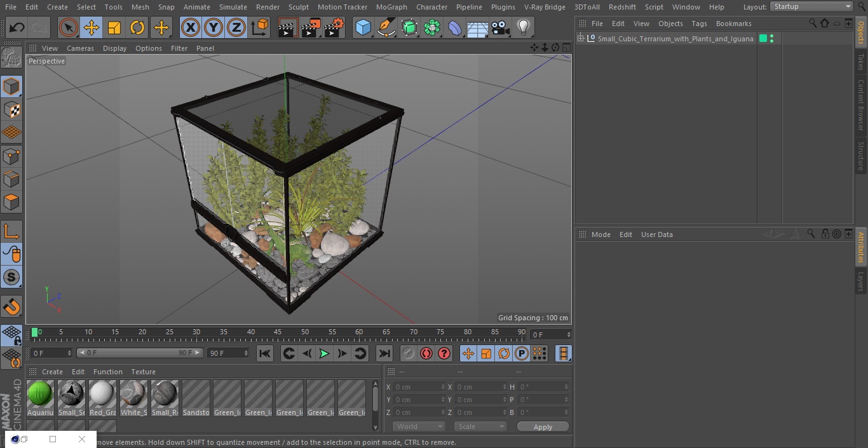Select the Live Selection tool

(x=68, y=27)
